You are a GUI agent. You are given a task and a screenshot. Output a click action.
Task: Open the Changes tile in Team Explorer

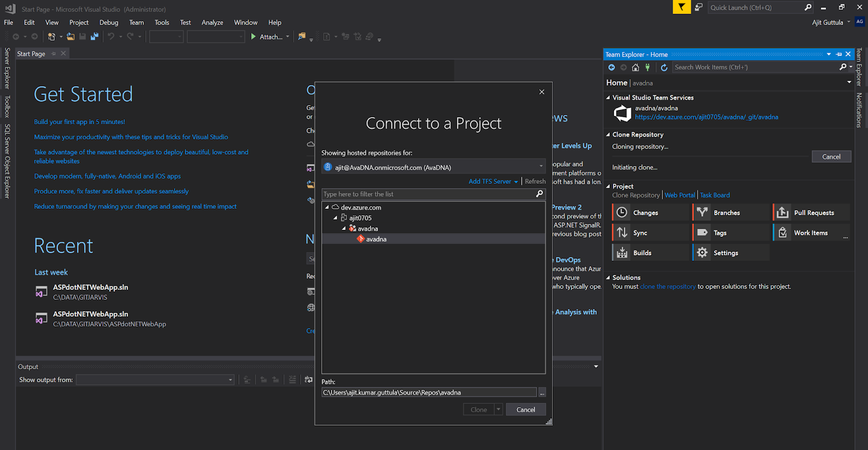pyautogui.click(x=650, y=213)
